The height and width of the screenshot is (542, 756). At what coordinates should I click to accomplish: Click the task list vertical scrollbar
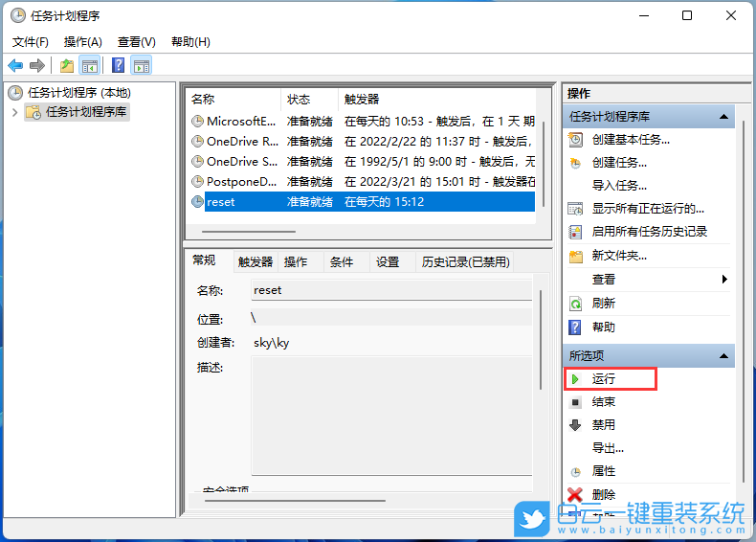544,164
